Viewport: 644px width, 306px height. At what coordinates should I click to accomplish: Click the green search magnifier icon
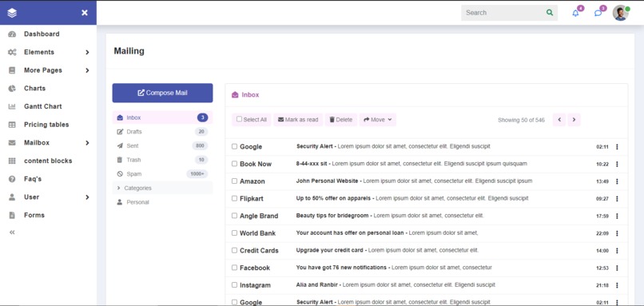[550, 13]
